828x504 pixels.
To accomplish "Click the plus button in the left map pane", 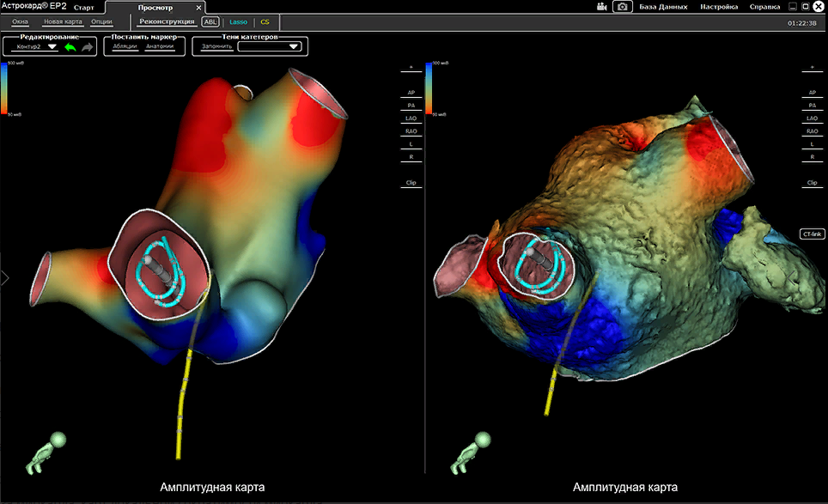I will click(411, 67).
